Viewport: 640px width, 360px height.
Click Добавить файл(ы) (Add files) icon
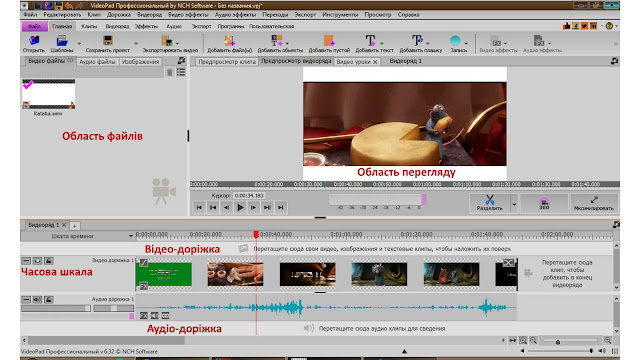(x=229, y=41)
